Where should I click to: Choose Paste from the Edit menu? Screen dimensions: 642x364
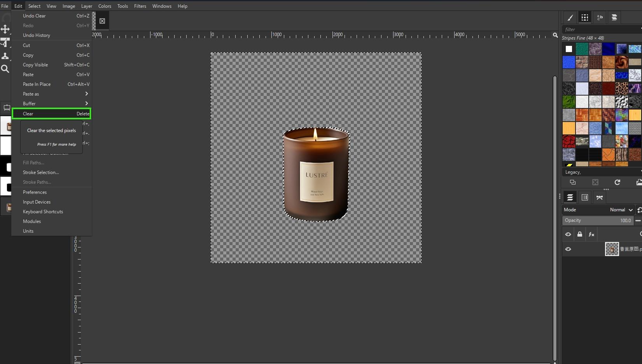coord(52,75)
